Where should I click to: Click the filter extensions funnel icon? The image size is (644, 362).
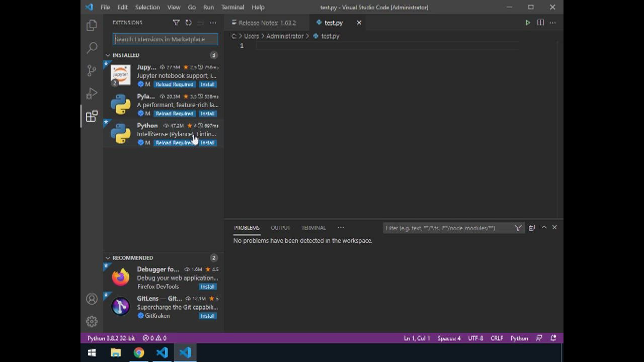pyautogui.click(x=176, y=23)
